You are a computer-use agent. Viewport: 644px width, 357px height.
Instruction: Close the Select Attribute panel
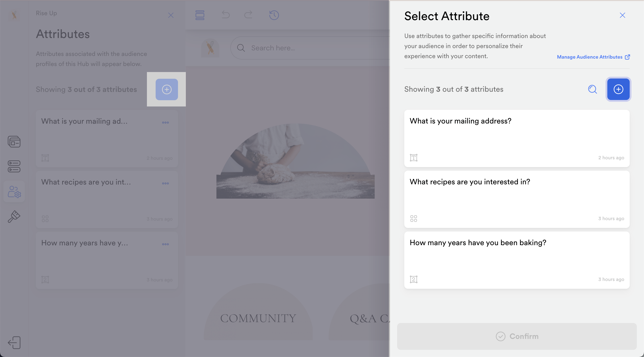click(622, 15)
